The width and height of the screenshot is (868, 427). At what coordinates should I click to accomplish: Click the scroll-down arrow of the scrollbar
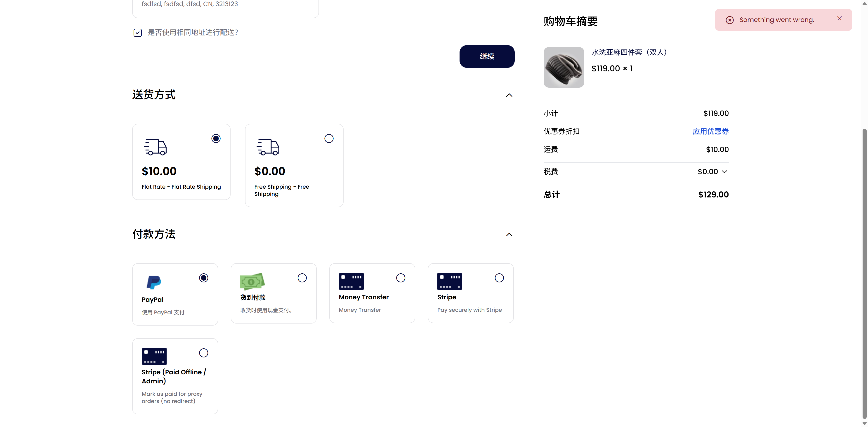pyautogui.click(x=864, y=424)
